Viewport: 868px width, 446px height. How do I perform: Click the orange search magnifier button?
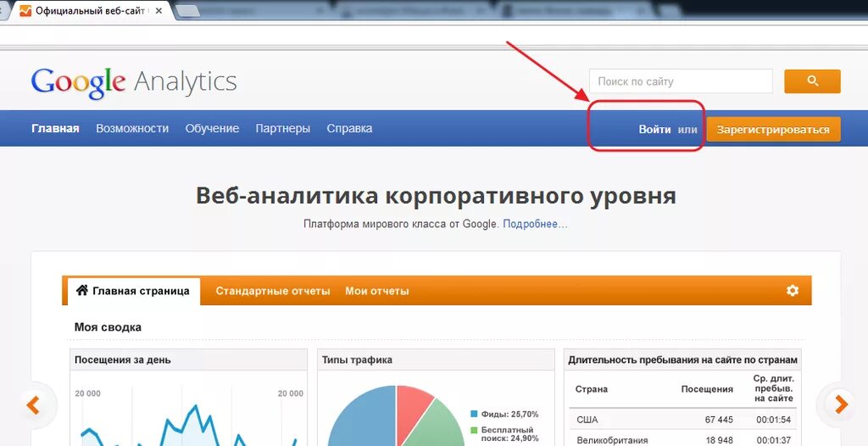[812, 81]
